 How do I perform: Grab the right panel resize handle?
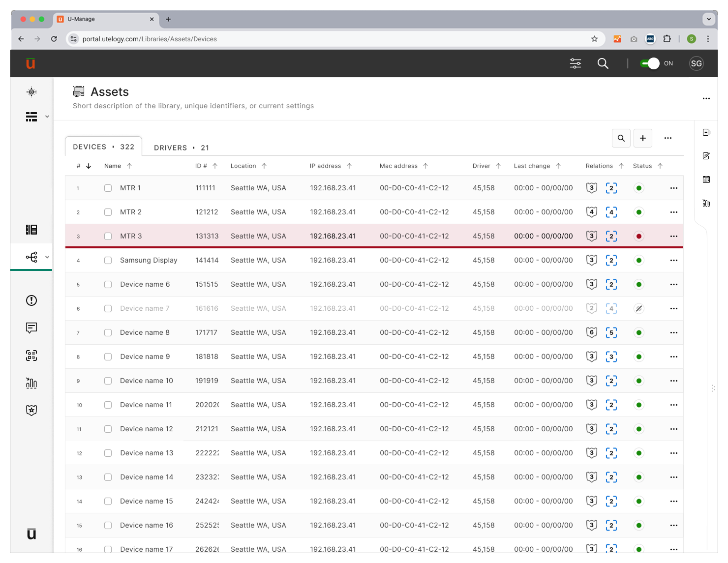click(713, 388)
